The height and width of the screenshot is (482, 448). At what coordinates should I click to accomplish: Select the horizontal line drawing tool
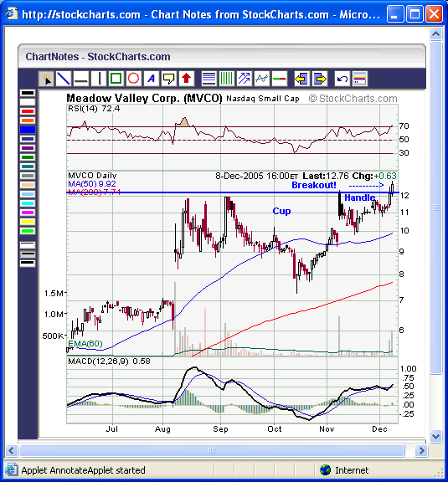point(81,79)
